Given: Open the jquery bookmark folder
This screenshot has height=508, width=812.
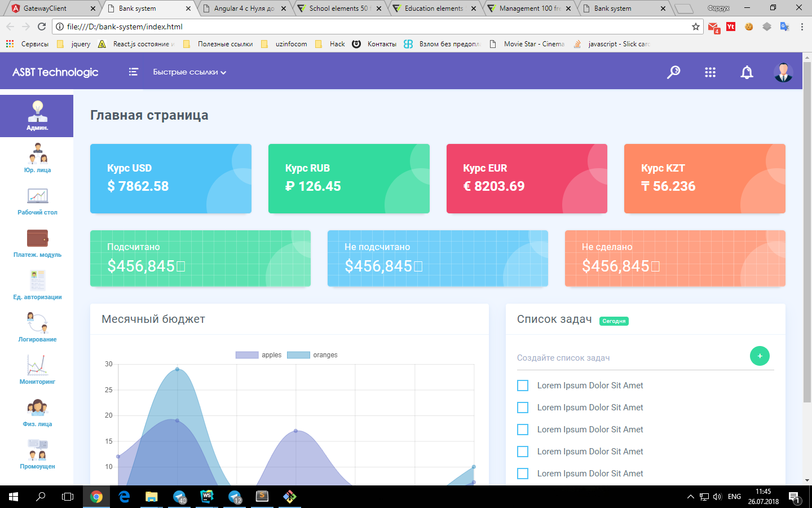Looking at the screenshot, I should (74, 44).
